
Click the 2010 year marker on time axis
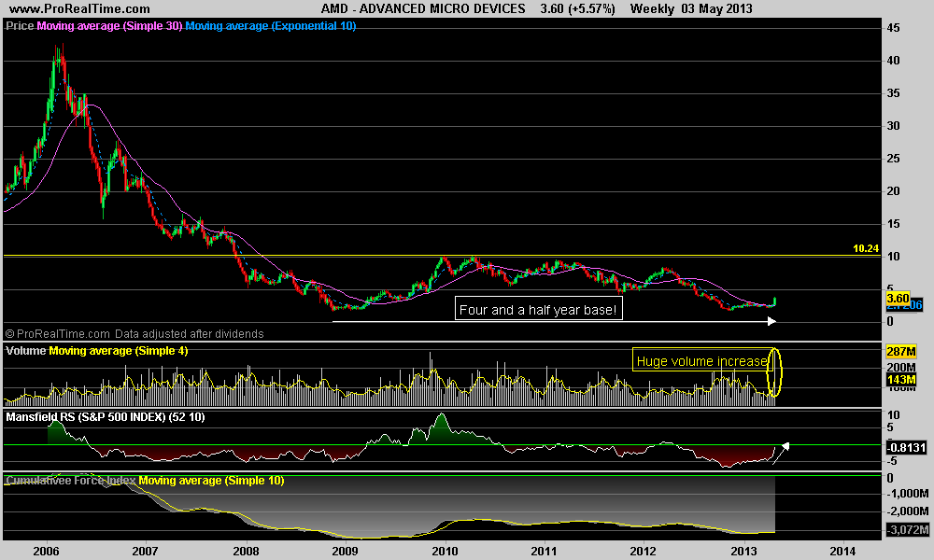point(443,550)
